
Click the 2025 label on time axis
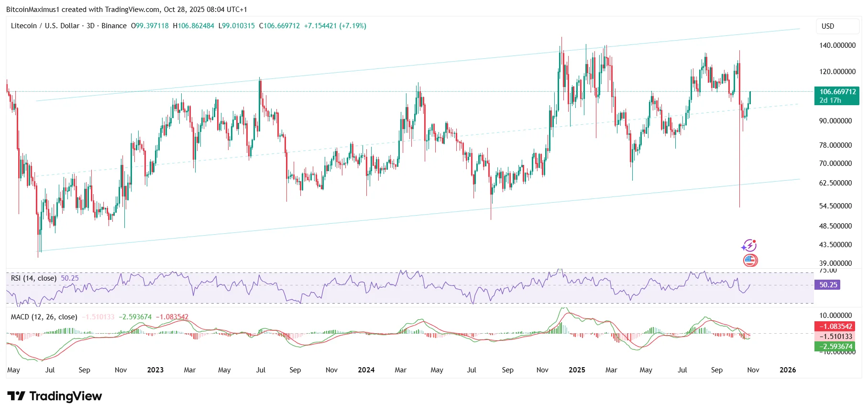point(577,370)
